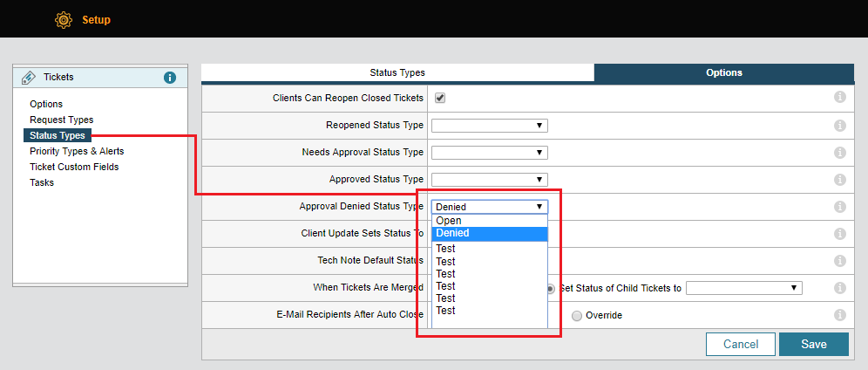Open the Needs Approval Status Type dropdown
The height and width of the screenshot is (370, 868).
pos(490,153)
